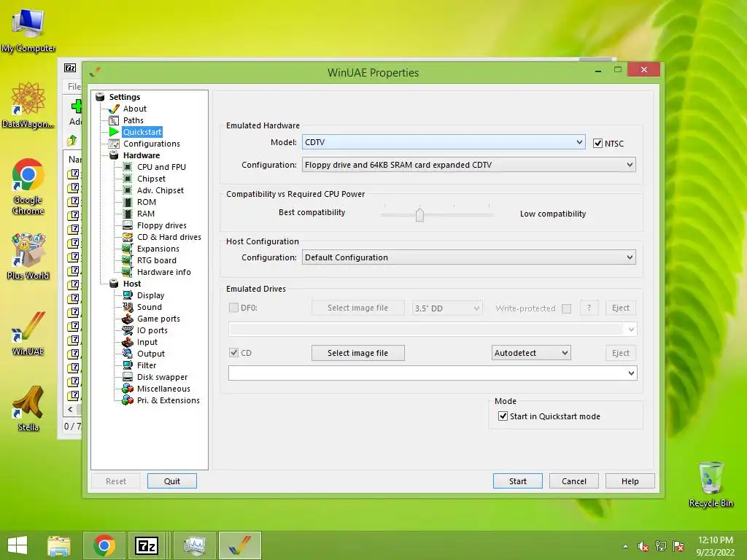Click the Floppy drives icon

128,225
